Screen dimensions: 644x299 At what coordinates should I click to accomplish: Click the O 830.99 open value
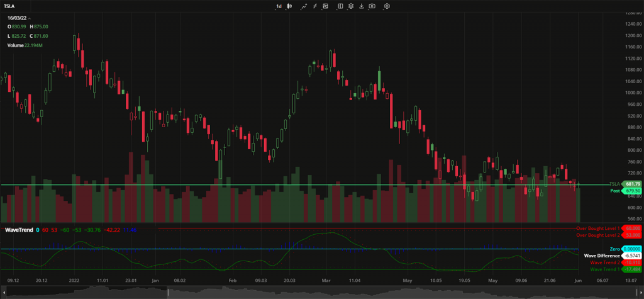point(17,26)
